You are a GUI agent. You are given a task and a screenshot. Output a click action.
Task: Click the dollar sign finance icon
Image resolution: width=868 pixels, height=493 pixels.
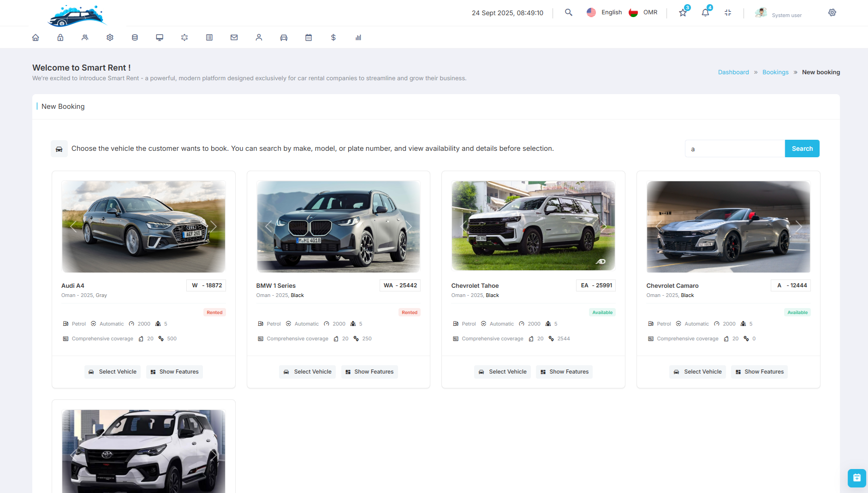tap(333, 37)
